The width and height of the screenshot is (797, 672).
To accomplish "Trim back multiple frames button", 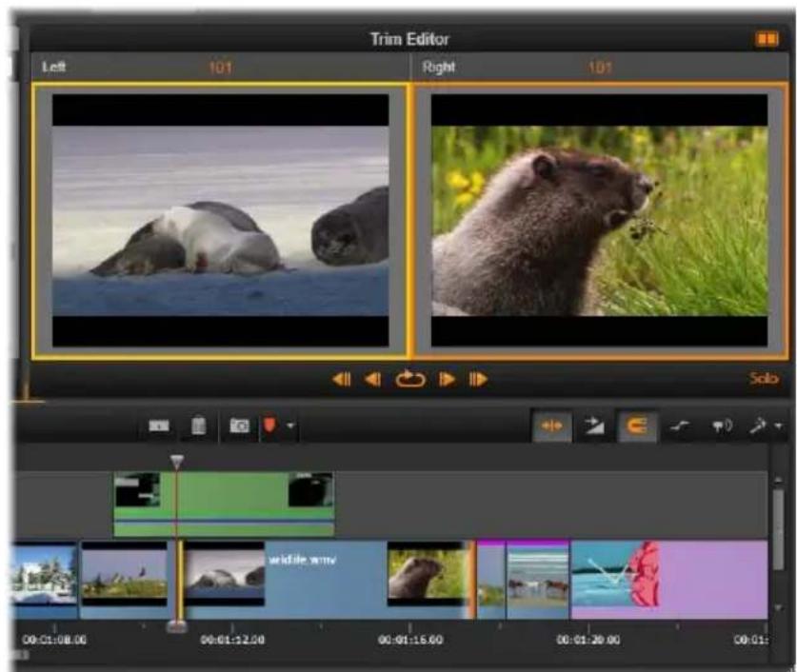I will coord(342,380).
